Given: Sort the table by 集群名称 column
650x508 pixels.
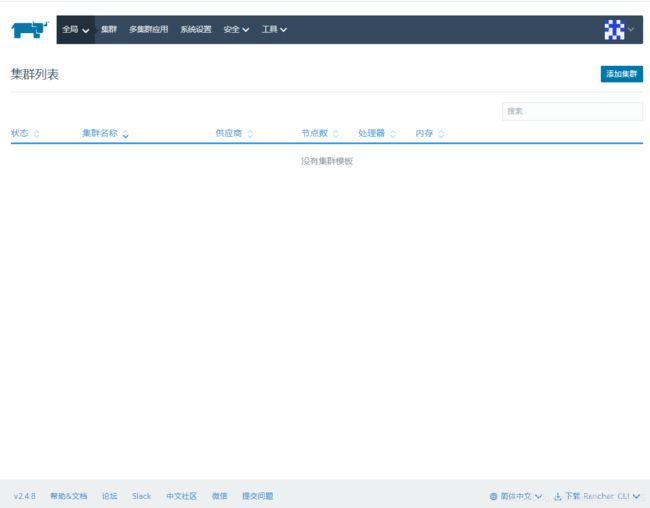Looking at the screenshot, I should [x=105, y=133].
